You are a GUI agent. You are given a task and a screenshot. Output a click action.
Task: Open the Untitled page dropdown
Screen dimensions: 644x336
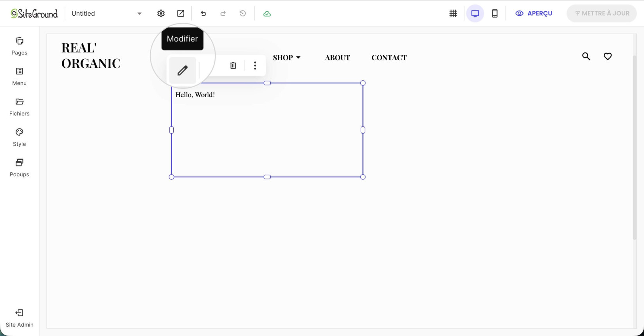click(x=106, y=13)
